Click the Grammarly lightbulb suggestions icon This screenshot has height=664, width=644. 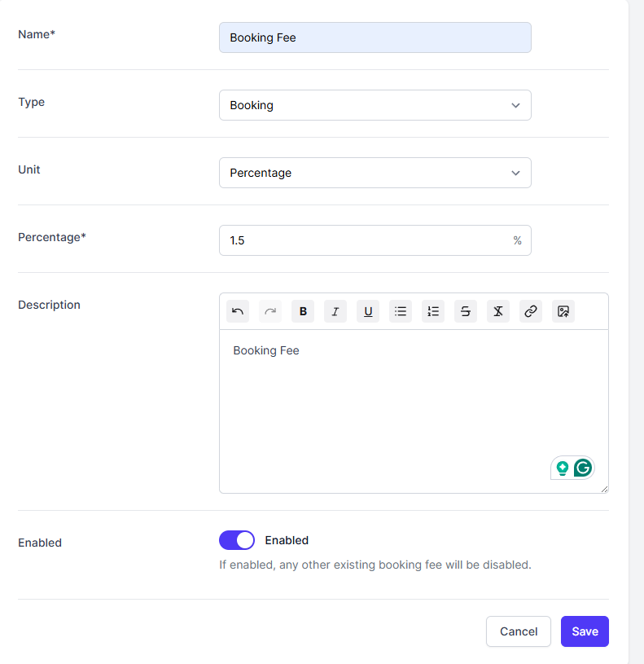pos(562,468)
